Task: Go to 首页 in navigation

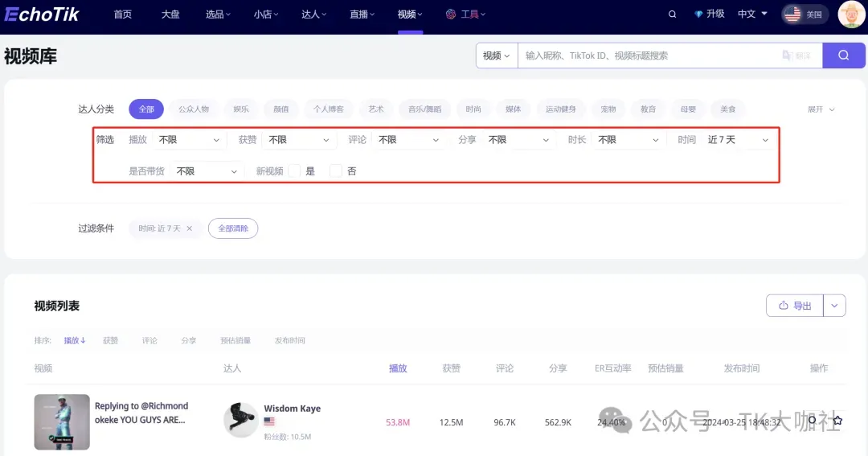Action: point(123,14)
